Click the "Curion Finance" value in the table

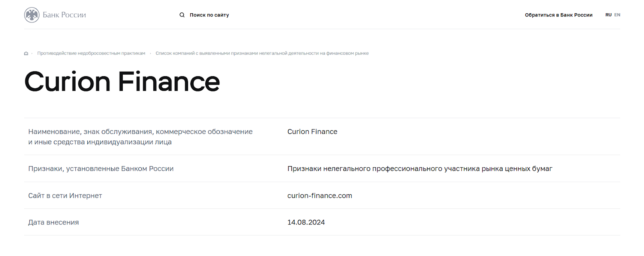(312, 131)
